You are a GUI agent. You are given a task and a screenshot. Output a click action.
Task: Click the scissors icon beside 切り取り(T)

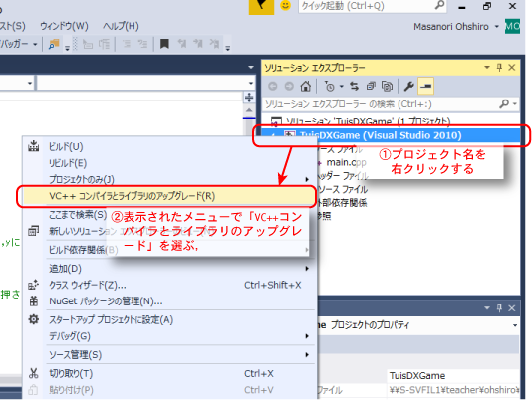coord(34,373)
